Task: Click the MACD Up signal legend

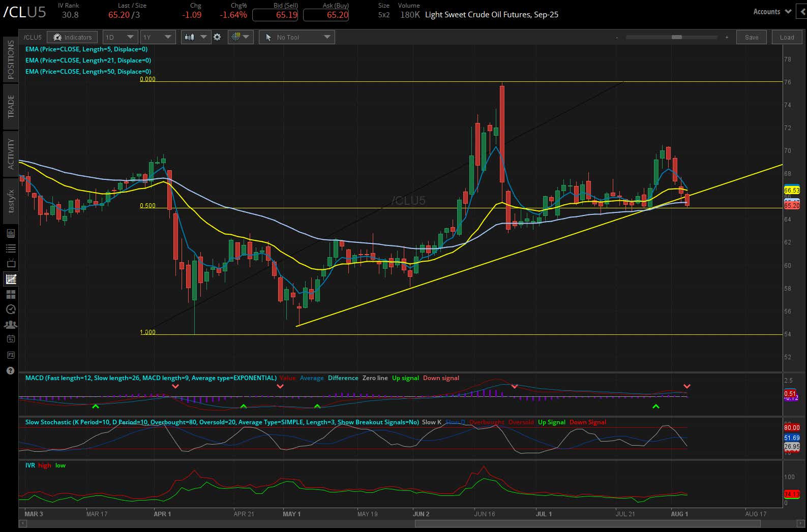Action: click(x=405, y=378)
